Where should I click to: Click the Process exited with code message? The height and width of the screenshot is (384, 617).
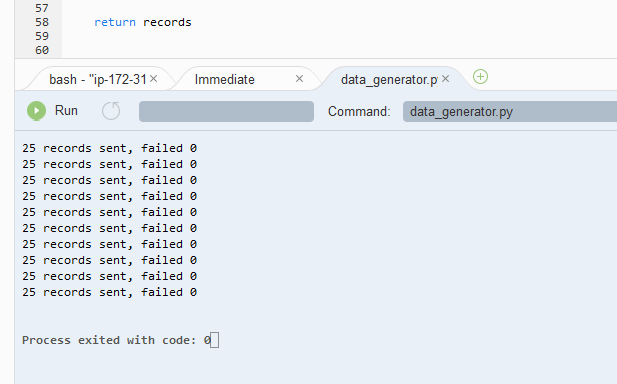coord(116,340)
